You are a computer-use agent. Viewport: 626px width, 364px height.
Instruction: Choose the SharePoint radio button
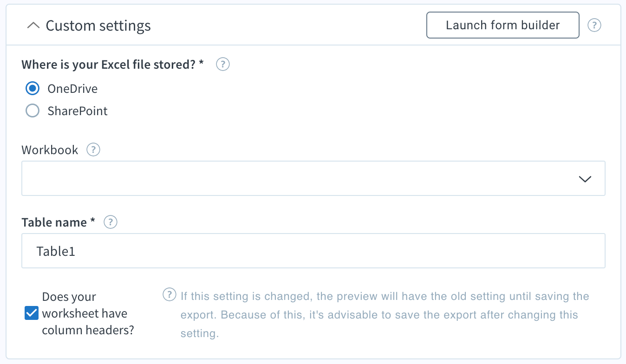click(x=33, y=111)
